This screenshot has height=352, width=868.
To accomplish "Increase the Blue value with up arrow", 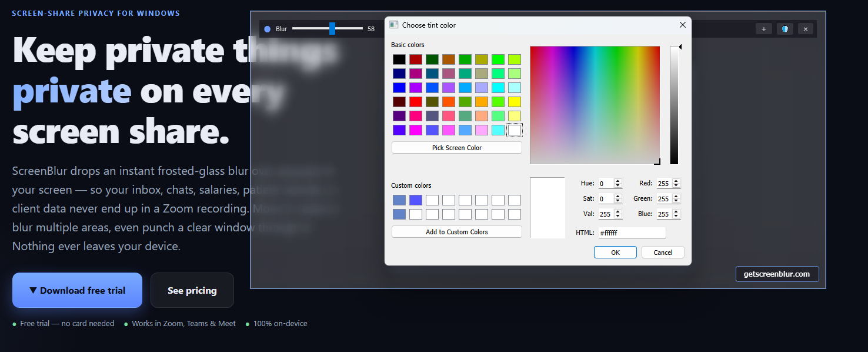I will pos(676,212).
